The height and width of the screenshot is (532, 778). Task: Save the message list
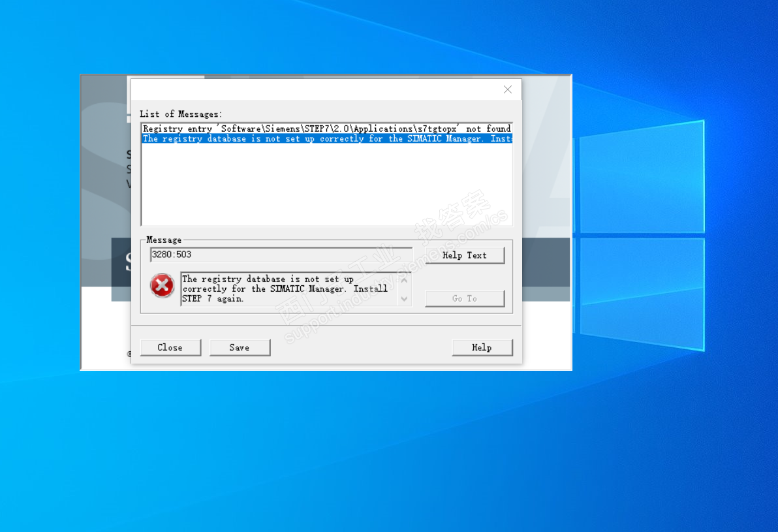(x=240, y=347)
